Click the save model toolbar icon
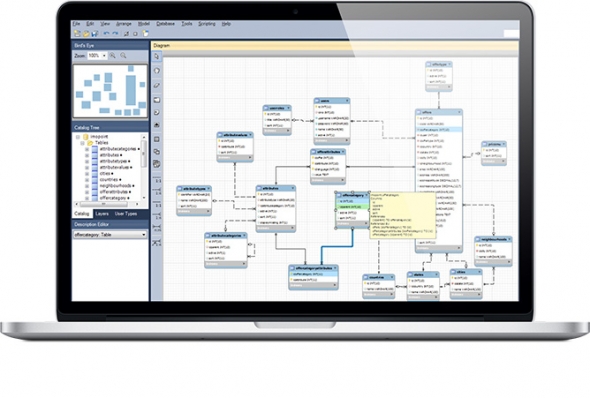This screenshot has width=590, height=398. (94, 33)
